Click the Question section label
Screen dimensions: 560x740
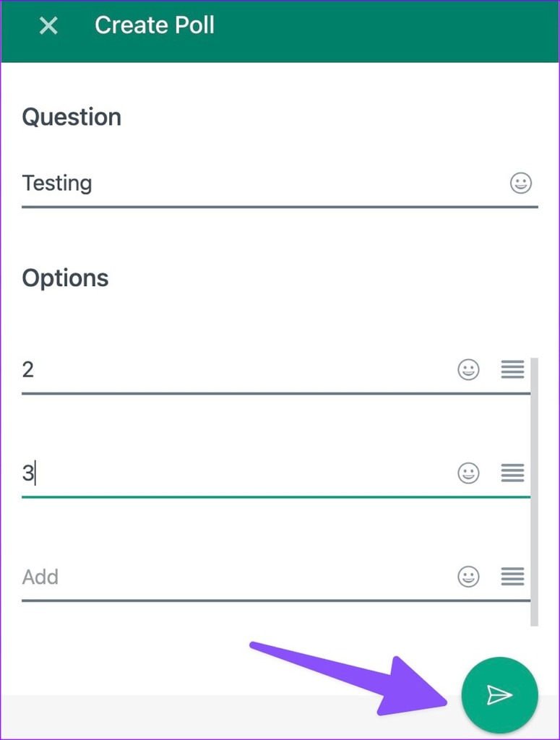point(72,117)
